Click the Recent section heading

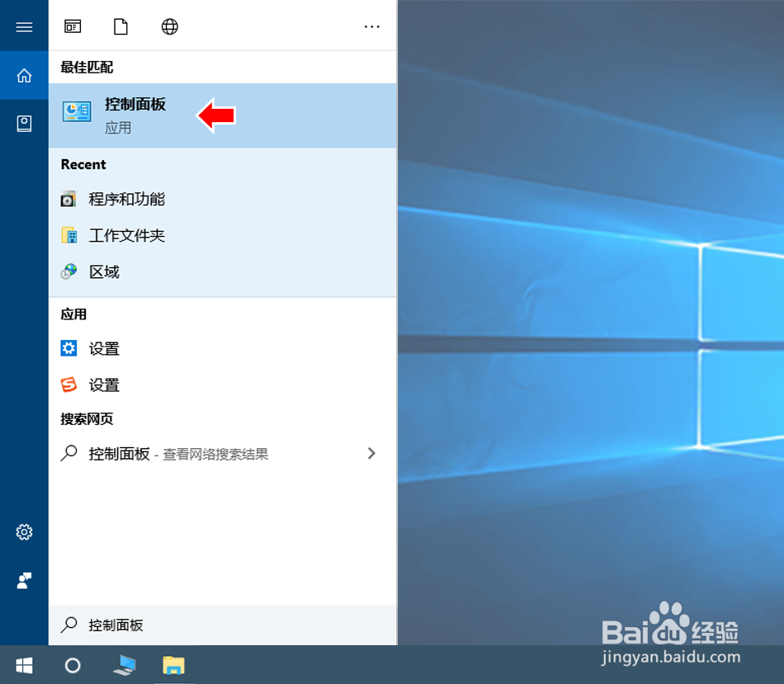tap(83, 164)
